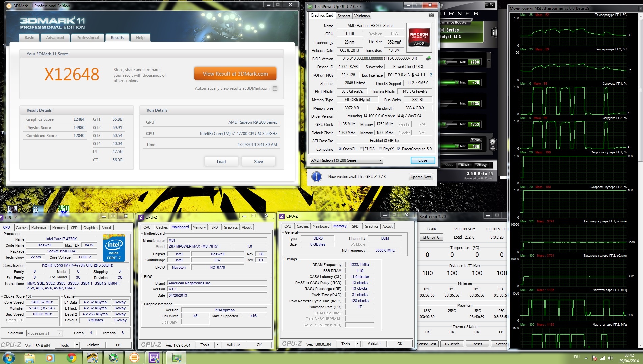This screenshot has height=364, width=643.
Task: Click the Afterburner info 'i' icon
Action: tap(494, 32)
